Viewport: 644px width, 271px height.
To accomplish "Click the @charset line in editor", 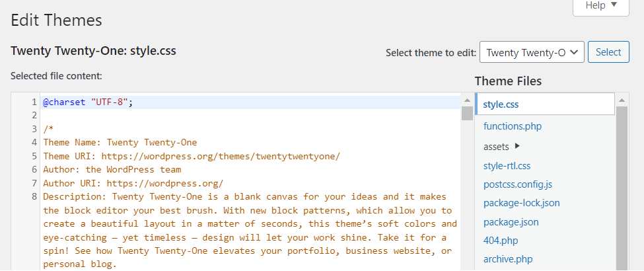I will (x=89, y=102).
